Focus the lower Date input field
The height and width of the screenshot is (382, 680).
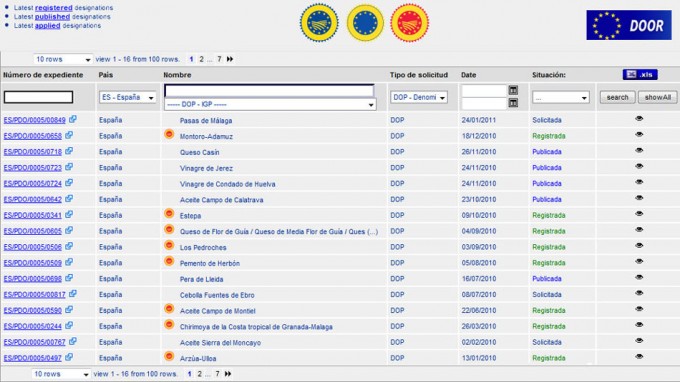point(484,103)
